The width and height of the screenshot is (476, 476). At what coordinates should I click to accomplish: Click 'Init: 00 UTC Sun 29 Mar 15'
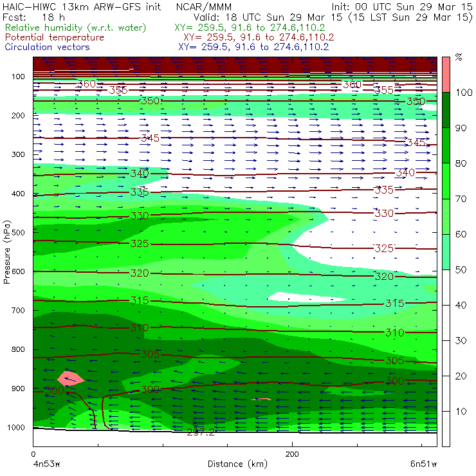pos(402,7)
